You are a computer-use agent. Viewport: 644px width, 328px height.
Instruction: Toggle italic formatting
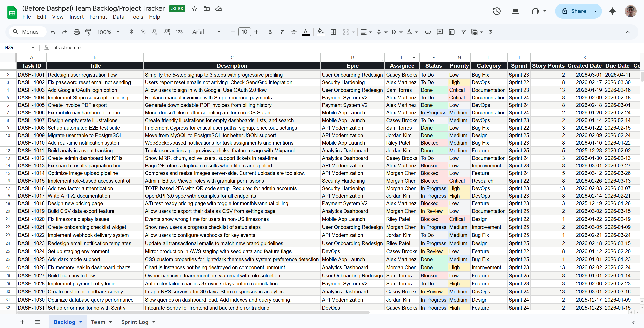[281, 32]
